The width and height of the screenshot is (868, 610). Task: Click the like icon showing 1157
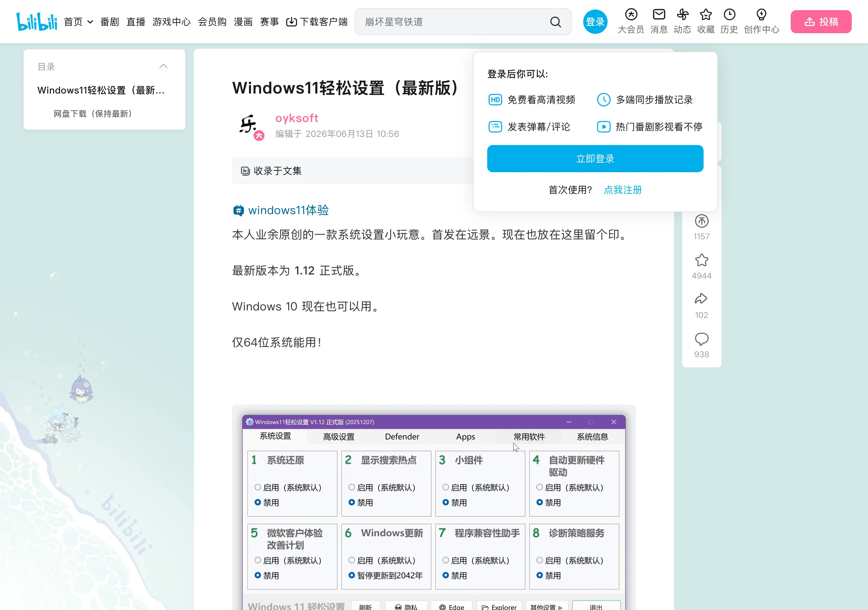point(702,221)
